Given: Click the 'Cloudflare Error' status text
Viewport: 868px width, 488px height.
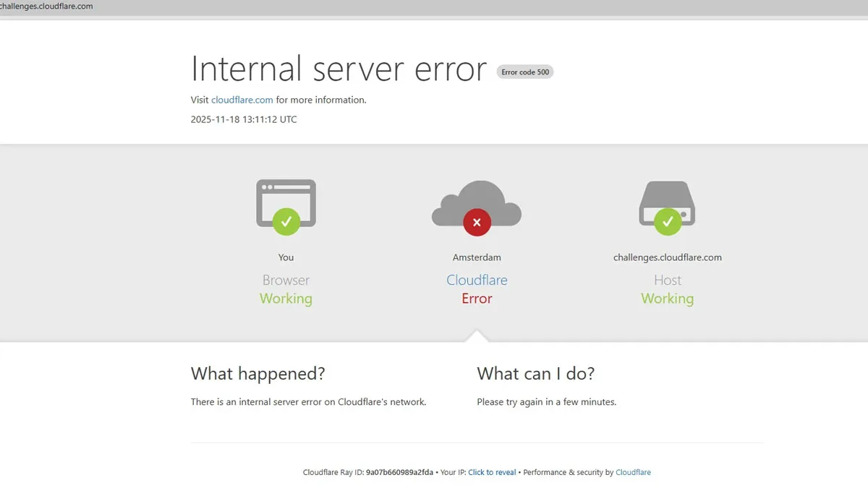Looking at the screenshot, I should pos(477,289).
